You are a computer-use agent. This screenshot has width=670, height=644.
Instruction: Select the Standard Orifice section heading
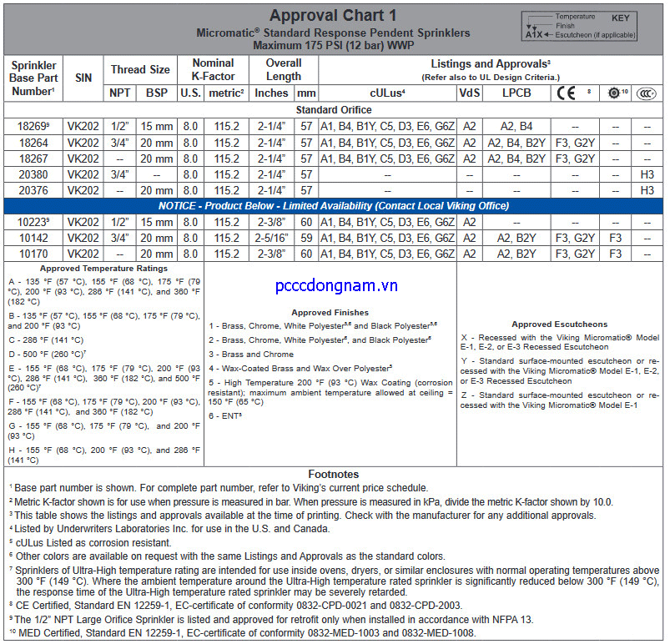pos(333,109)
